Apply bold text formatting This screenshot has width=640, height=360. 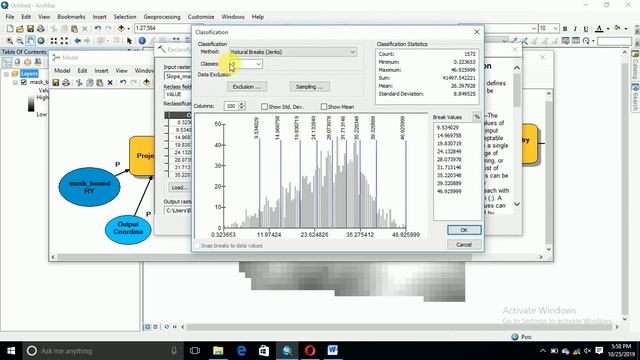[x=565, y=29]
